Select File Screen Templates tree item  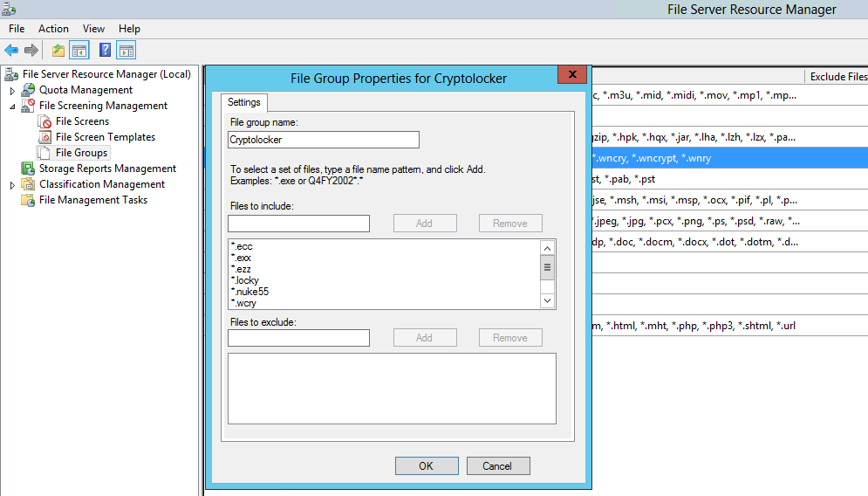pos(106,137)
